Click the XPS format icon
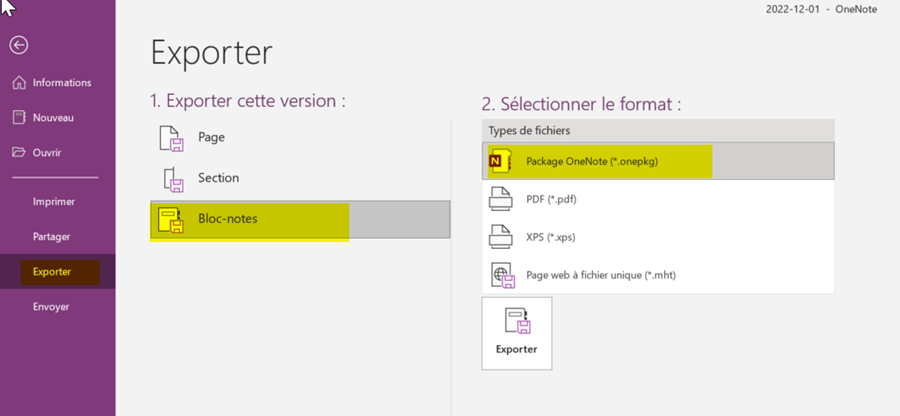 500,237
